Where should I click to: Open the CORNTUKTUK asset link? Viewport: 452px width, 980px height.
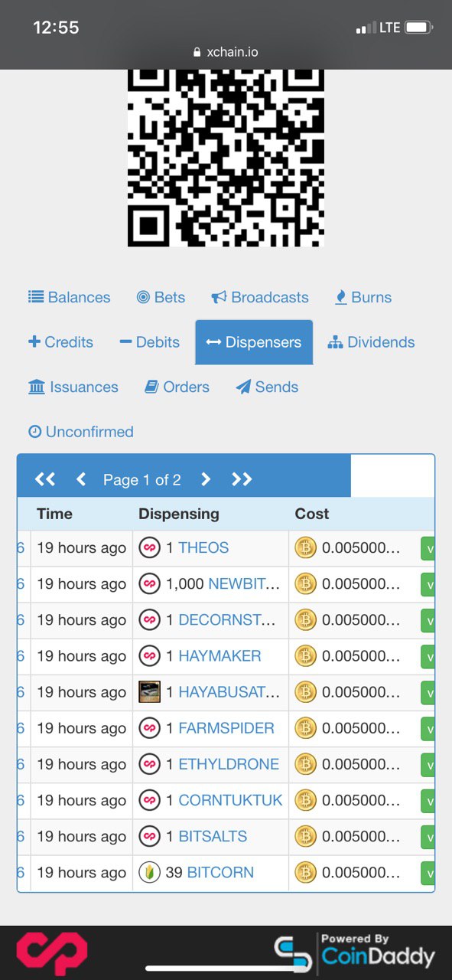click(x=230, y=800)
